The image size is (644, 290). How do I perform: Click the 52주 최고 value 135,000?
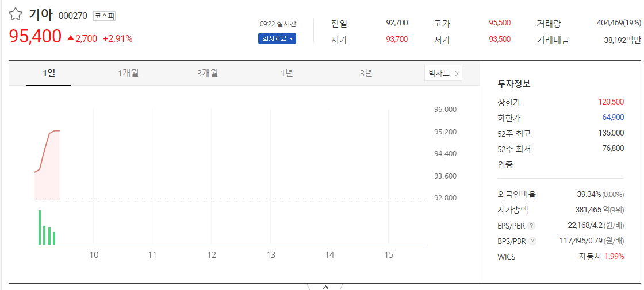tap(611, 133)
